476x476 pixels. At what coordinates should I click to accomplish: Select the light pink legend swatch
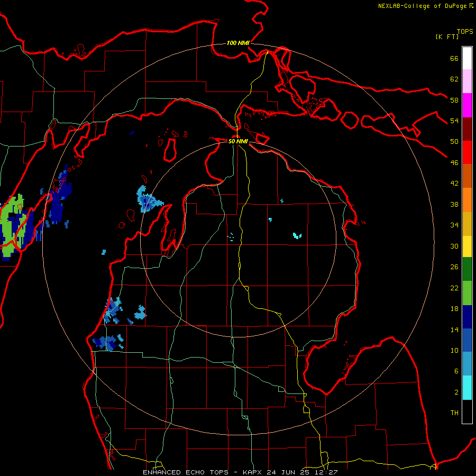coord(467,81)
